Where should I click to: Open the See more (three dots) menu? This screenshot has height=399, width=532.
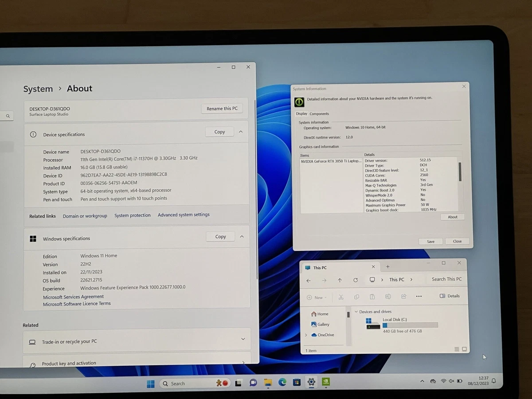click(x=419, y=297)
